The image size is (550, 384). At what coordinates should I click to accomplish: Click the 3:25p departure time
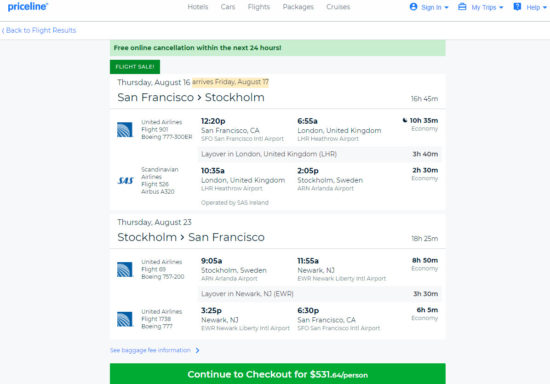[211, 311]
